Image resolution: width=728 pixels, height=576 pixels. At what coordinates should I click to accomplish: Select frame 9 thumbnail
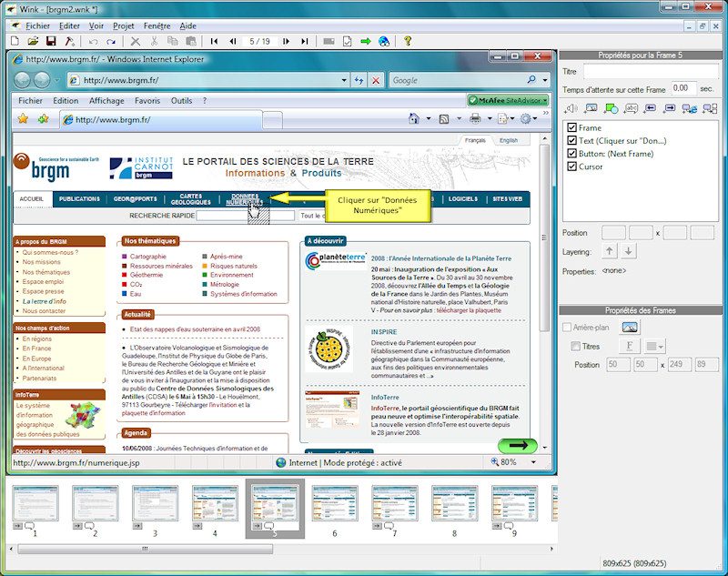514,503
